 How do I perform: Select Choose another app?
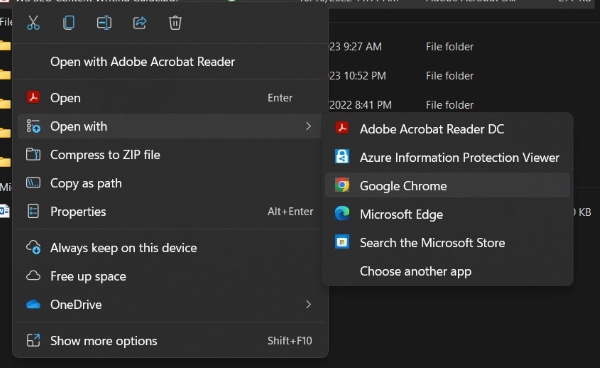pos(447,271)
